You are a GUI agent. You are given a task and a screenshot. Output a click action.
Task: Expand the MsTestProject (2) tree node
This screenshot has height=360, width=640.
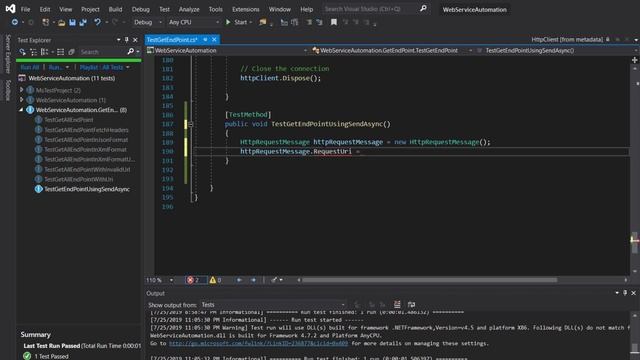[22, 90]
